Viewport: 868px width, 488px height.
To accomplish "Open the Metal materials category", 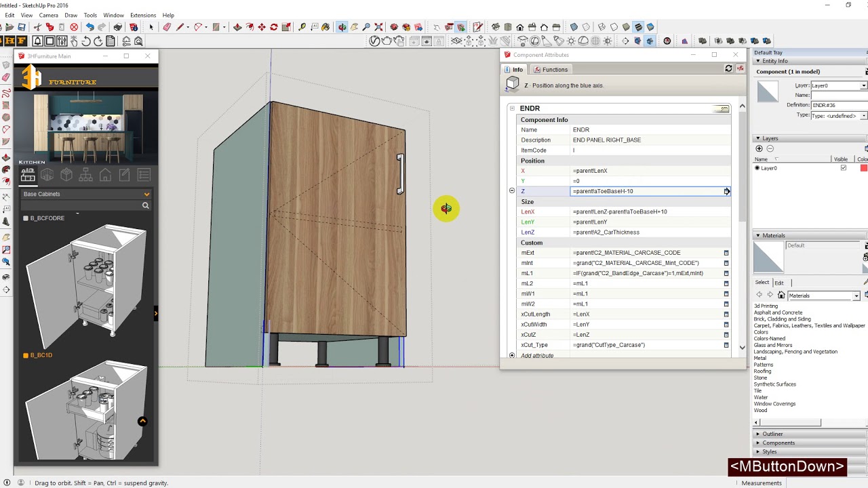I will (759, 359).
